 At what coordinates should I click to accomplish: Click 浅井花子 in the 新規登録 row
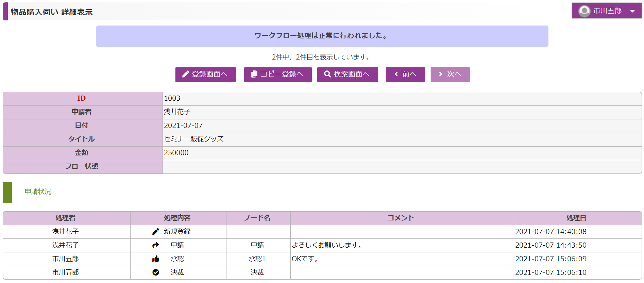[65, 232]
